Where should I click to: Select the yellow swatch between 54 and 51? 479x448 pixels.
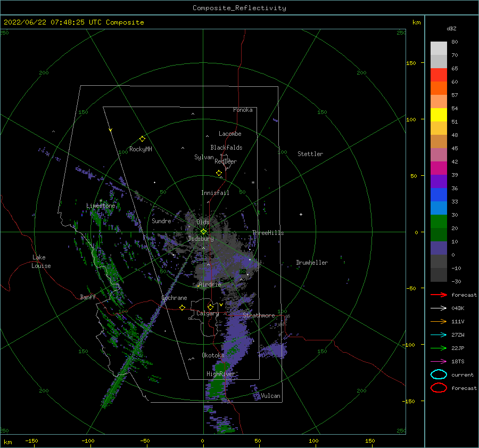pos(439,115)
